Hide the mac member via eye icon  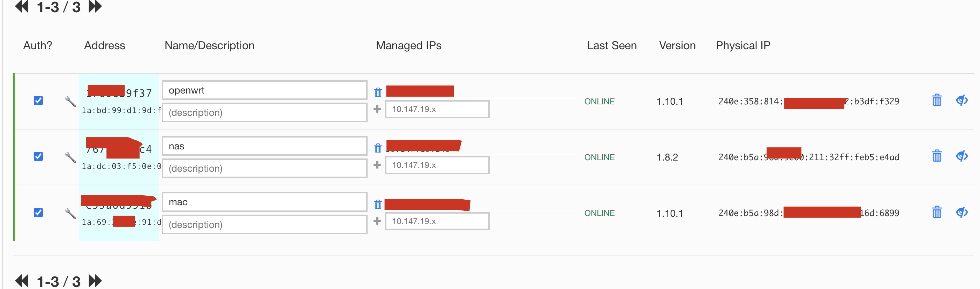click(x=962, y=212)
